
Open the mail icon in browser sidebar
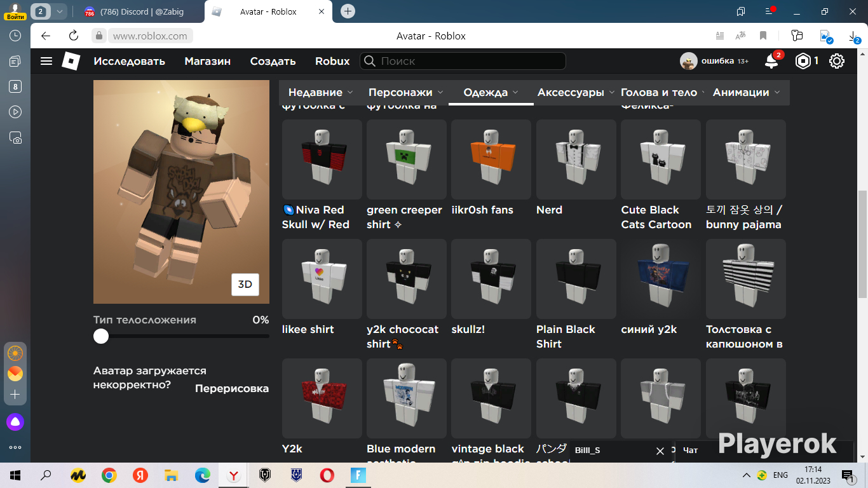(15, 374)
